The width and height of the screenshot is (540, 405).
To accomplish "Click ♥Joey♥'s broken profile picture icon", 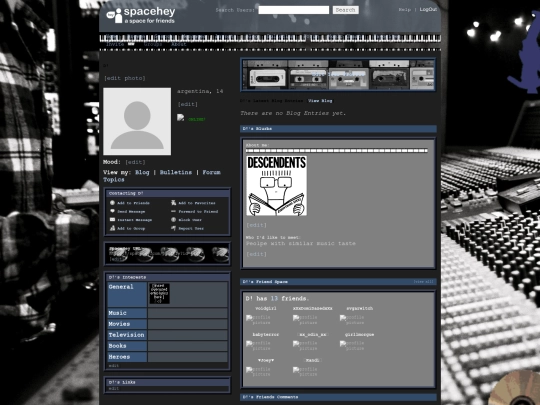I will [249, 370].
